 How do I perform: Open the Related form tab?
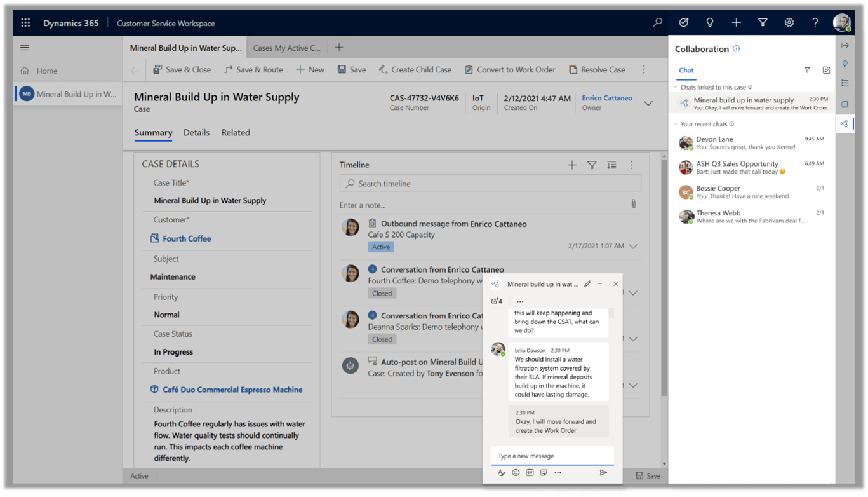pyautogui.click(x=236, y=133)
